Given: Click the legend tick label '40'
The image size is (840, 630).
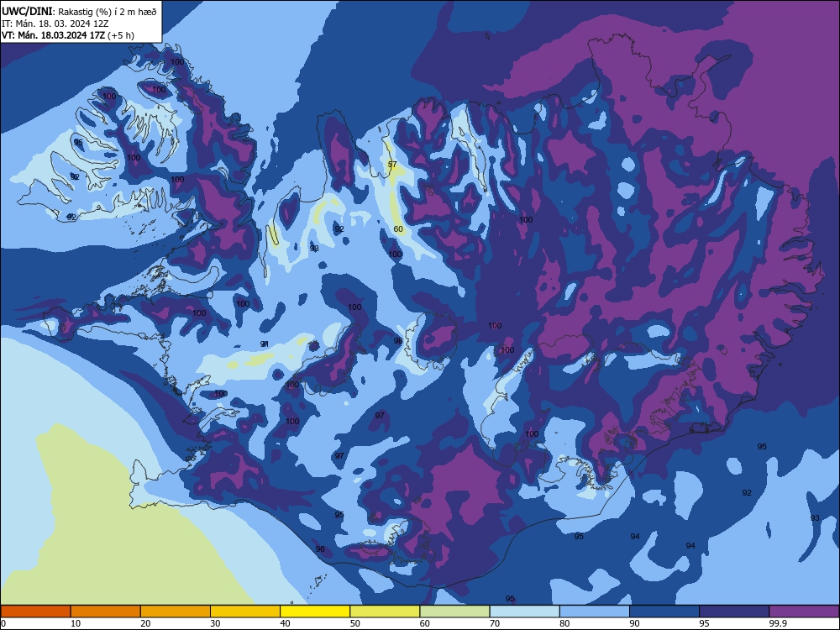Looking at the screenshot, I should [285, 623].
